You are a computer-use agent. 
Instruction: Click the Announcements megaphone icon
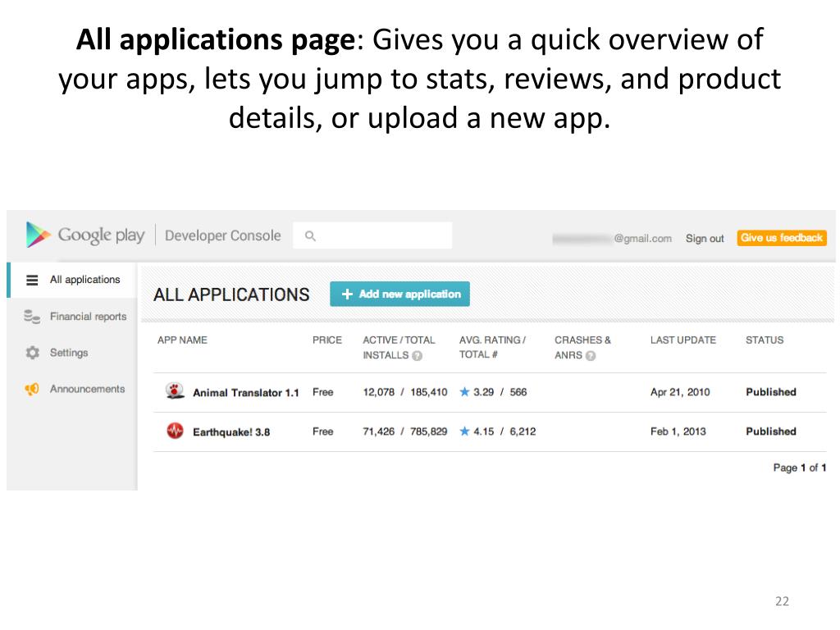[x=33, y=390]
